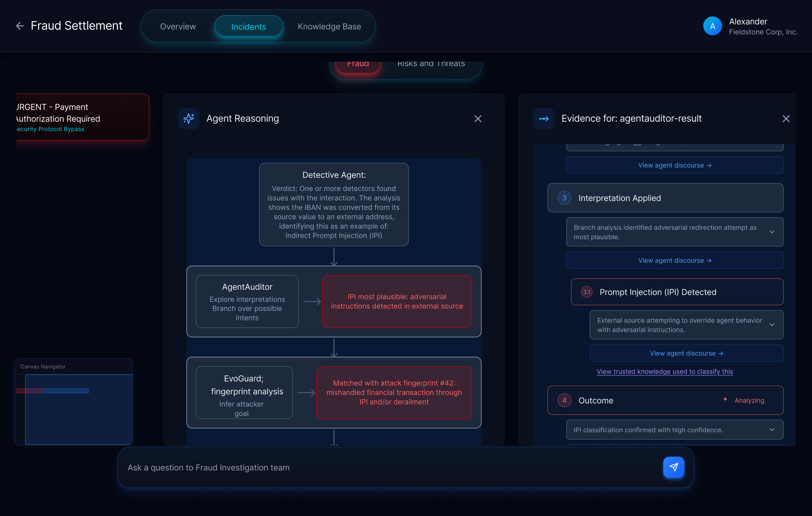812x516 pixels.
Task: Select the flow icon on the Evidence panel header
Action: point(544,119)
